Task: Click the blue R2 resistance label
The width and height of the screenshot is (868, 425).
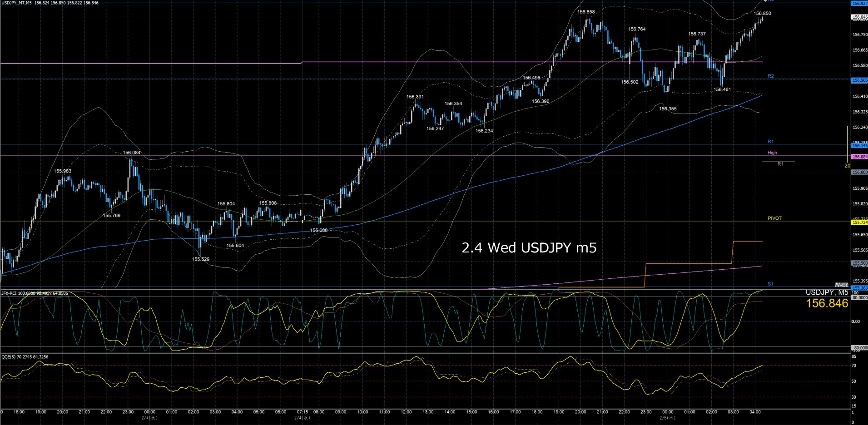Action: [770, 76]
